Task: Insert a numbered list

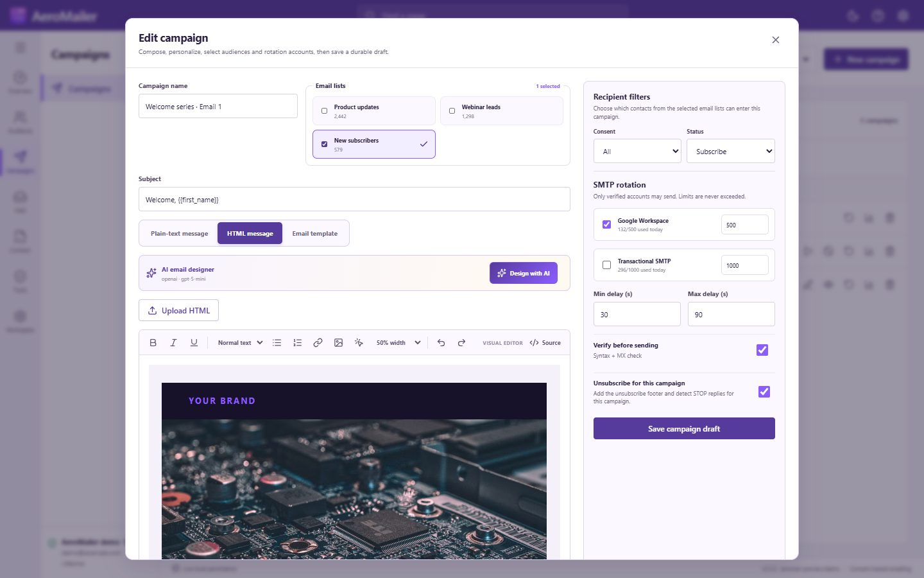Action: (x=297, y=343)
